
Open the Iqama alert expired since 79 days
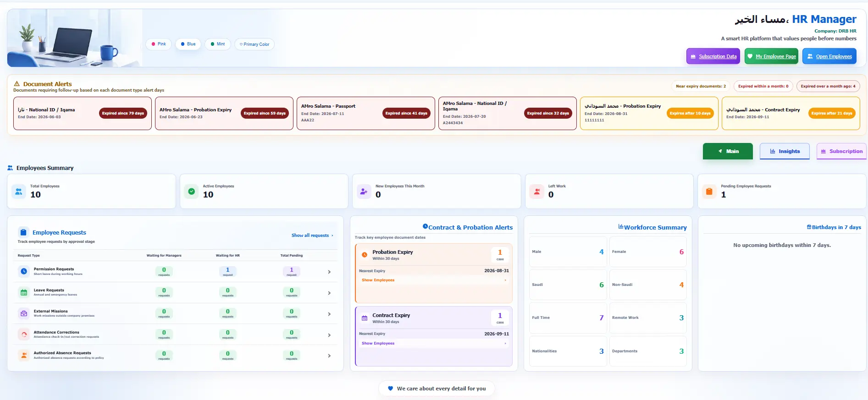point(83,113)
